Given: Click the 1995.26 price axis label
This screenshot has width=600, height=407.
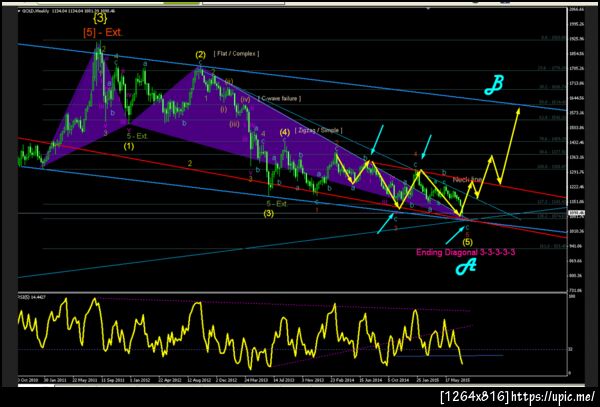Looking at the screenshot, I should click(577, 24).
